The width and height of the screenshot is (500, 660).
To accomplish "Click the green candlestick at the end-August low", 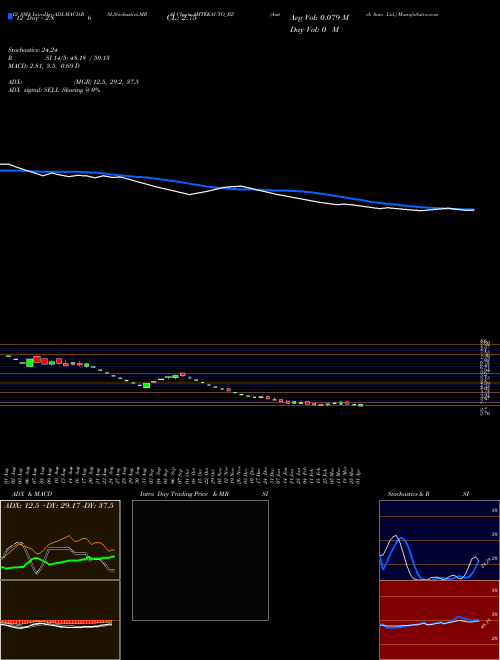I will (146, 385).
